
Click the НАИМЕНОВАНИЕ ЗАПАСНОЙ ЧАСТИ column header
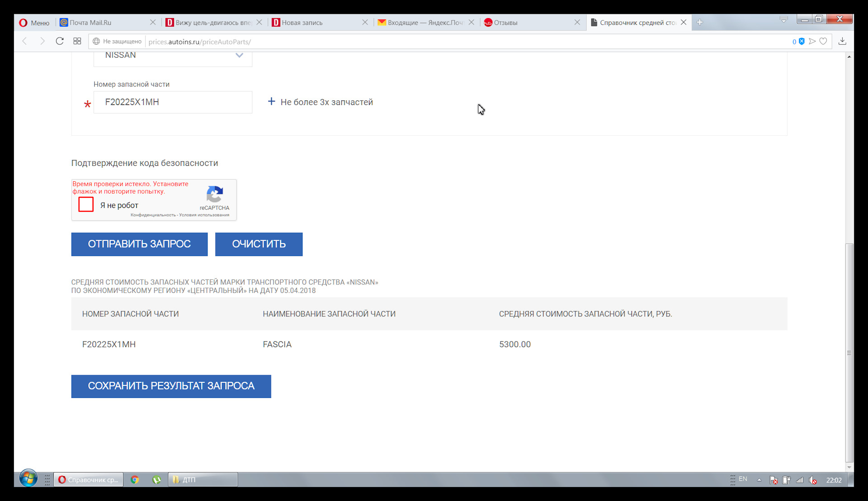(329, 314)
